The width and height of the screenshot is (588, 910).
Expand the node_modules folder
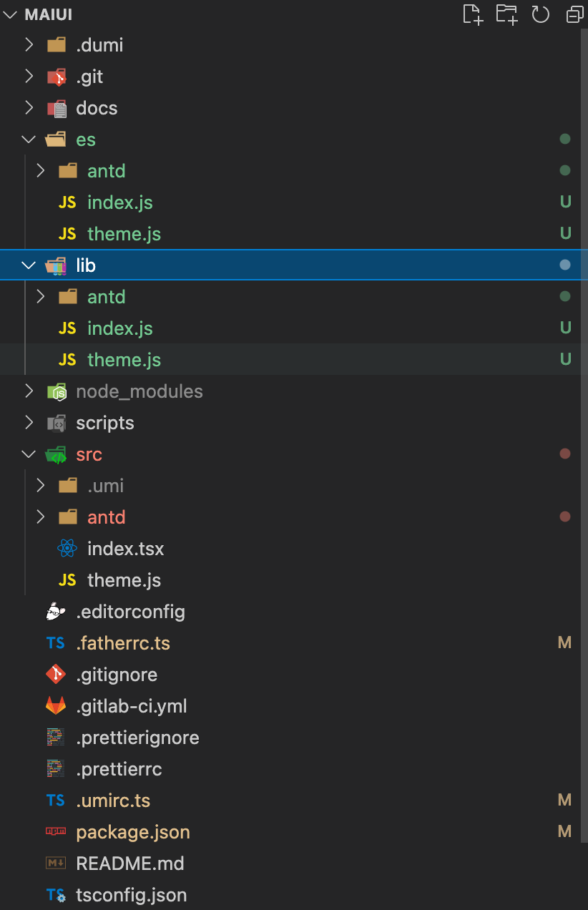29,391
